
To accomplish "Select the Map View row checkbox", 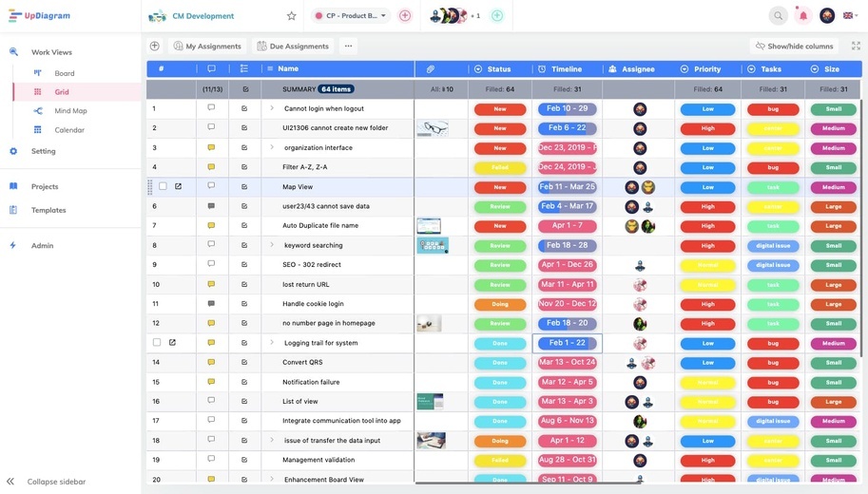I will (163, 186).
